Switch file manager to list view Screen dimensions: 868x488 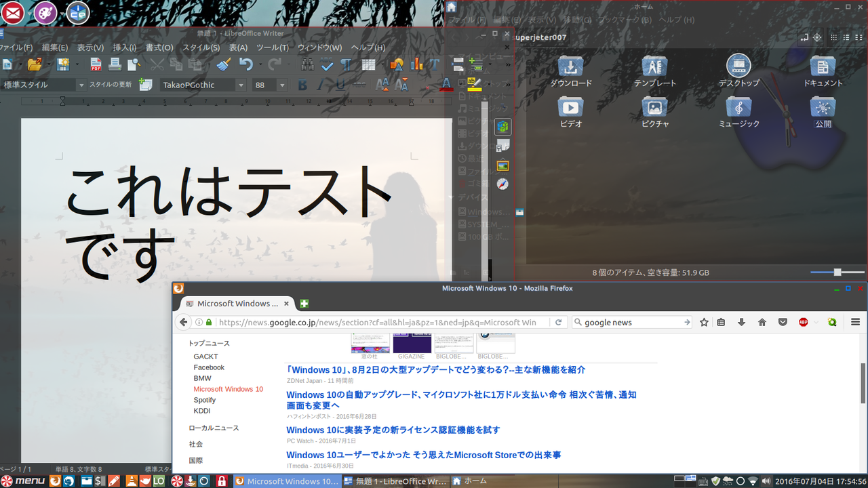coord(847,37)
